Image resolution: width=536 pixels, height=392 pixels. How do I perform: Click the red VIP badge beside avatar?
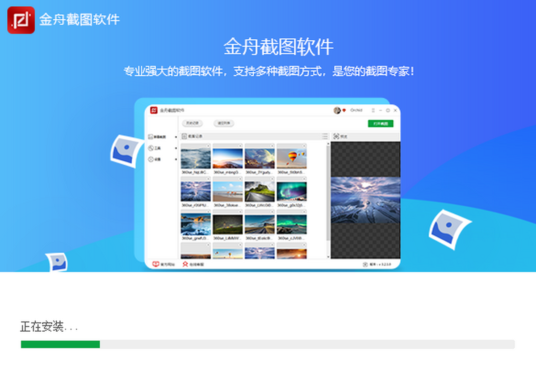[x=344, y=110]
